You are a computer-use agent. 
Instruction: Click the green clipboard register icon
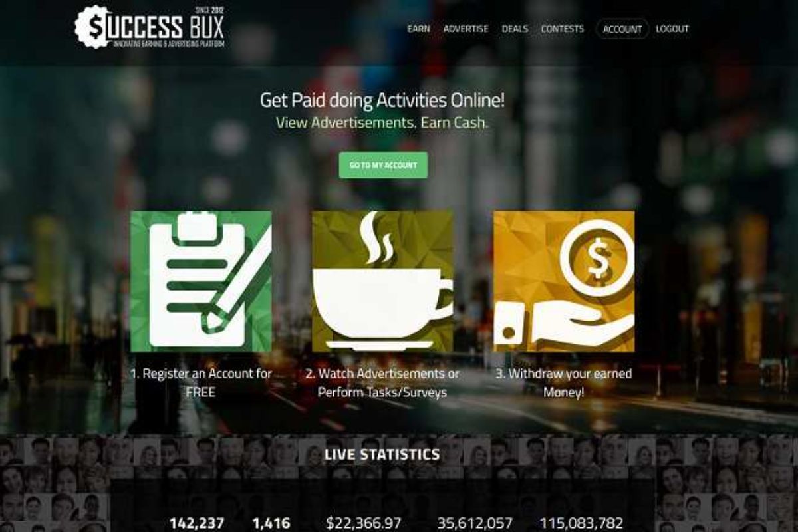tap(201, 281)
